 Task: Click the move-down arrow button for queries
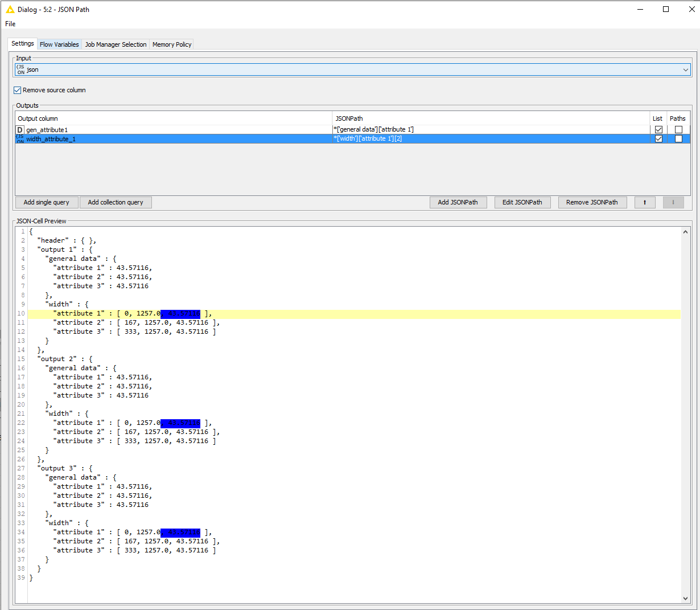click(673, 202)
